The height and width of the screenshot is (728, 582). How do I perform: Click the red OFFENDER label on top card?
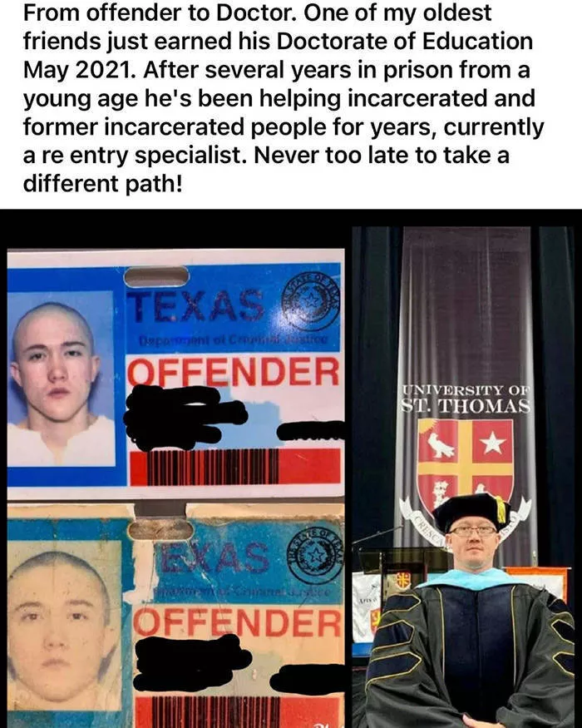(x=234, y=373)
